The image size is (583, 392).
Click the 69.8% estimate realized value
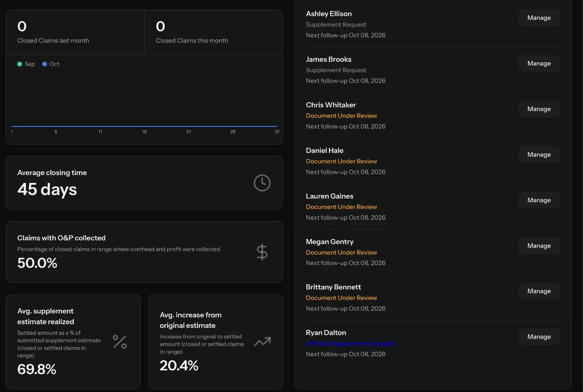tap(37, 369)
